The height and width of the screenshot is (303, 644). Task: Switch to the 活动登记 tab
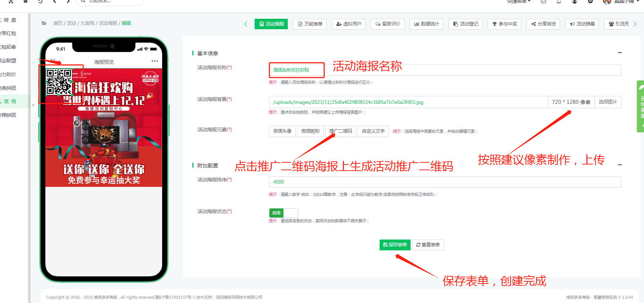tap(465, 24)
